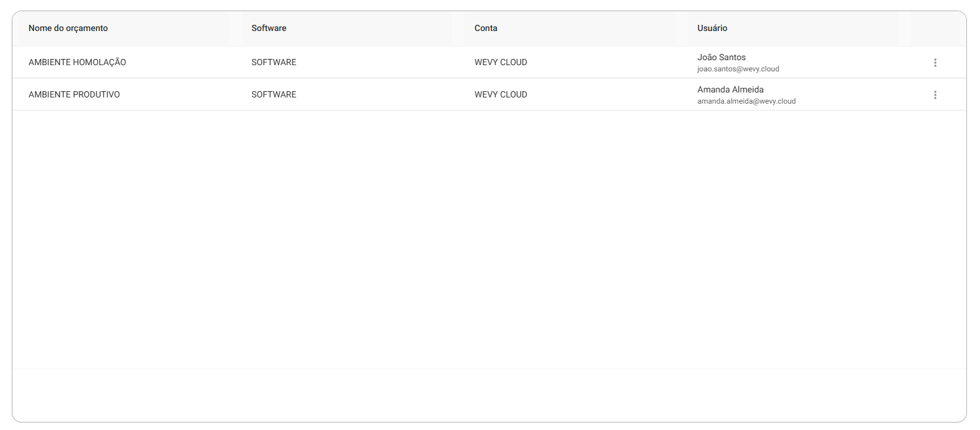Click the user name Amanda Almeida
The width and height of the screenshot is (980, 430).
point(730,89)
